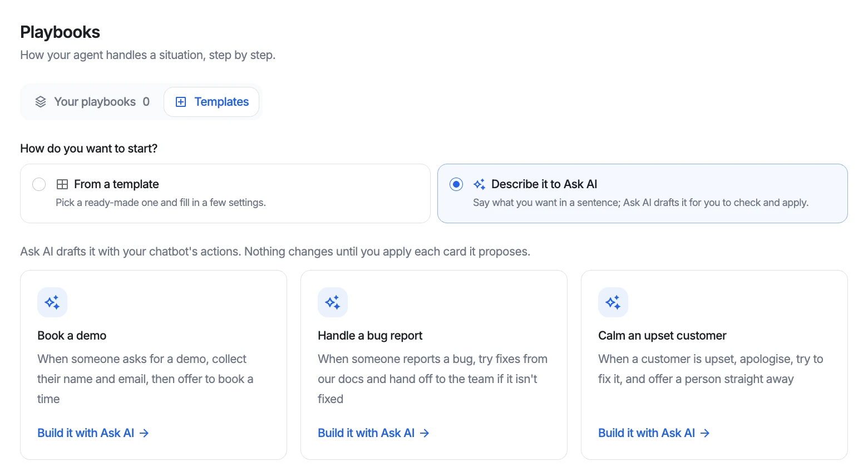Click the sparkle icon on Book a demo card

point(52,302)
